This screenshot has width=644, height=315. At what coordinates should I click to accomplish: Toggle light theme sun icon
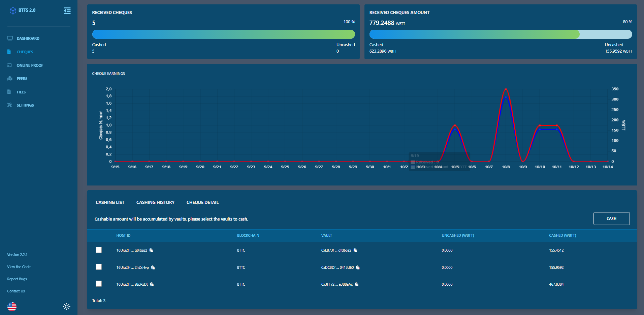point(67,307)
